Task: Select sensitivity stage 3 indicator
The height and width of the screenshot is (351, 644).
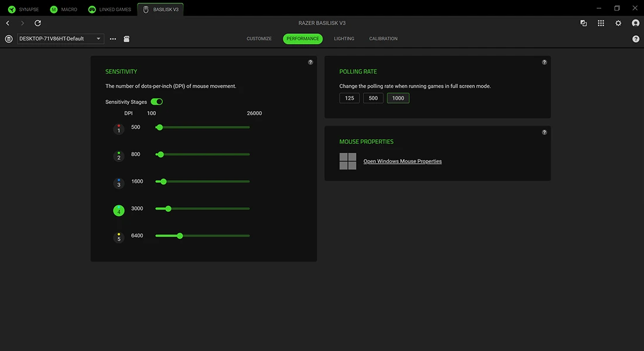Action: click(x=119, y=183)
